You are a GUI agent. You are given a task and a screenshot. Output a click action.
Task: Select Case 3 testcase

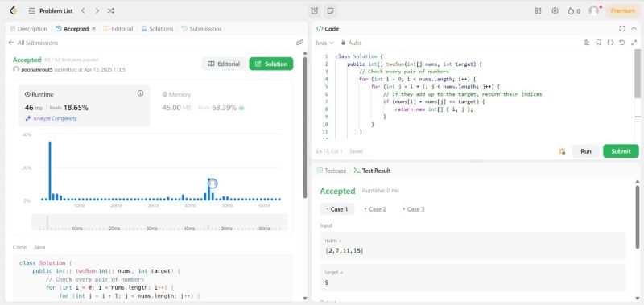[413, 209]
